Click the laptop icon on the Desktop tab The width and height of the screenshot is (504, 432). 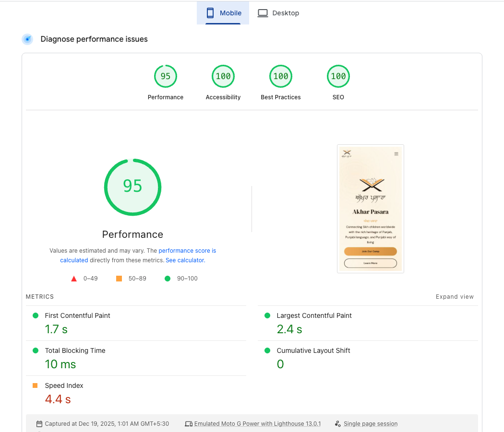(x=263, y=13)
